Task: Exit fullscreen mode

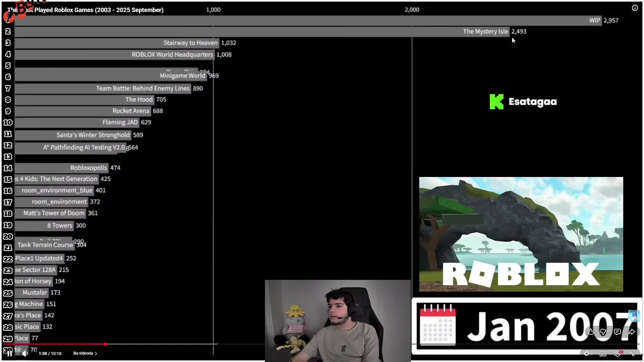Action: [x=632, y=353]
